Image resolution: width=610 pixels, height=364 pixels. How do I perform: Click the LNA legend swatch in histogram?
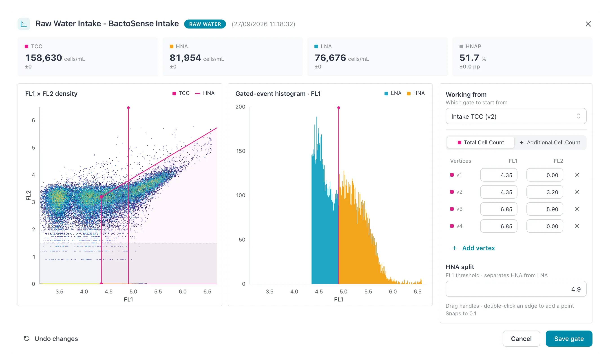[x=386, y=93]
